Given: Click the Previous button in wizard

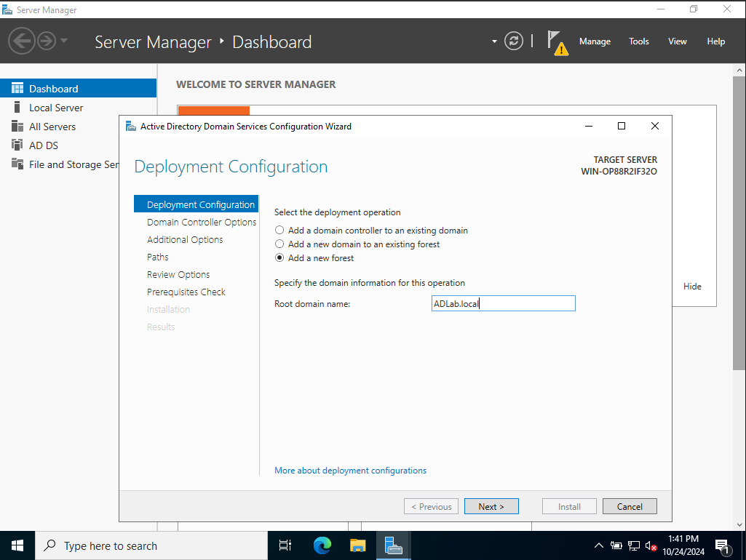Looking at the screenshot, I should click(x=431, y=506).
